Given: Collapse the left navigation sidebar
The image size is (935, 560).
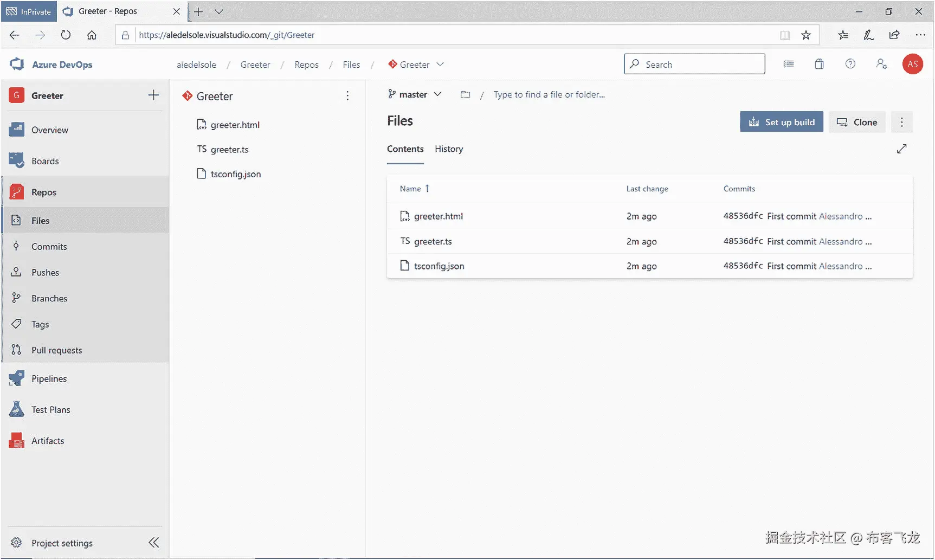Looking at the screenshot, I should pyautogui.click(x=154, y=543).
